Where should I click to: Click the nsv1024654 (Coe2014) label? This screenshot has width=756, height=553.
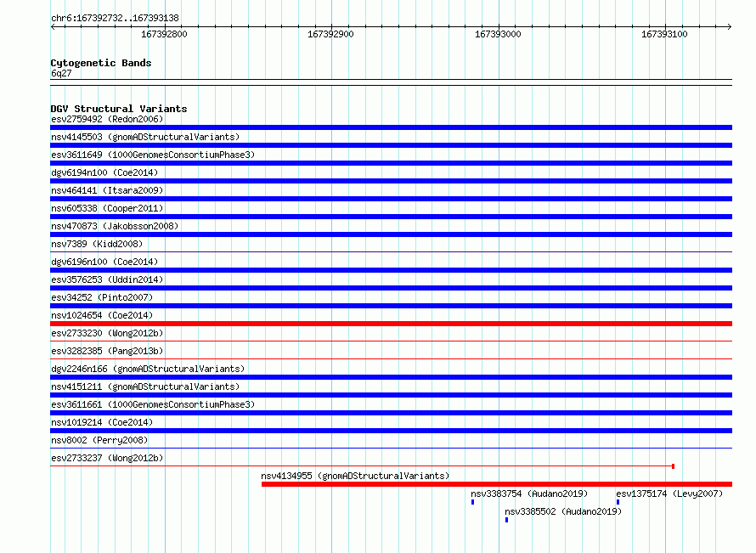102,315
